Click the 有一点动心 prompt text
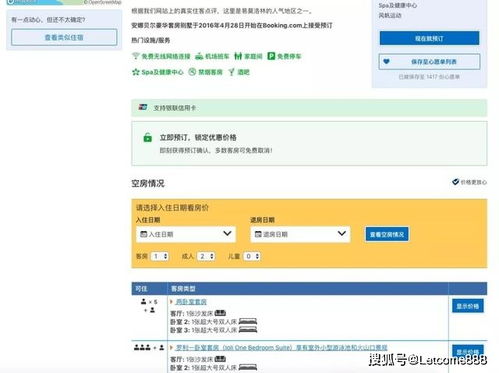The width and height of the screenshot is (499, 373). tap(48, 20)
